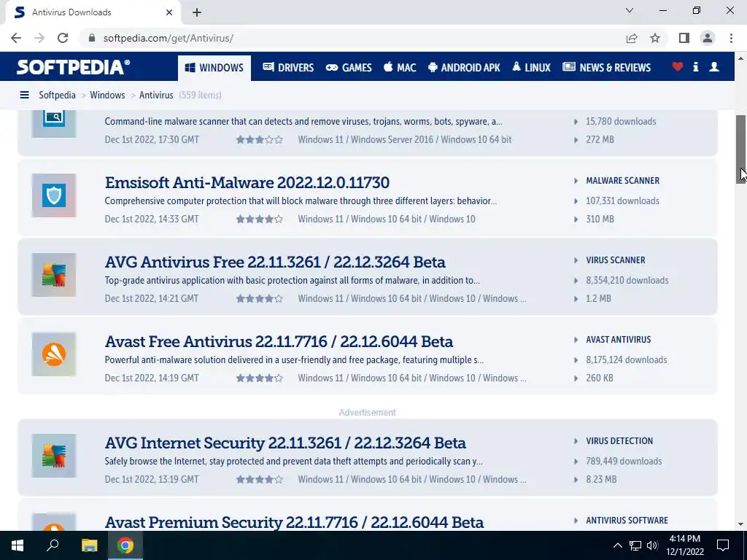The height and width of the screenshot is (560, 747).
Task: Open the Chrome profile avatar
Action: tap(708, 38)
